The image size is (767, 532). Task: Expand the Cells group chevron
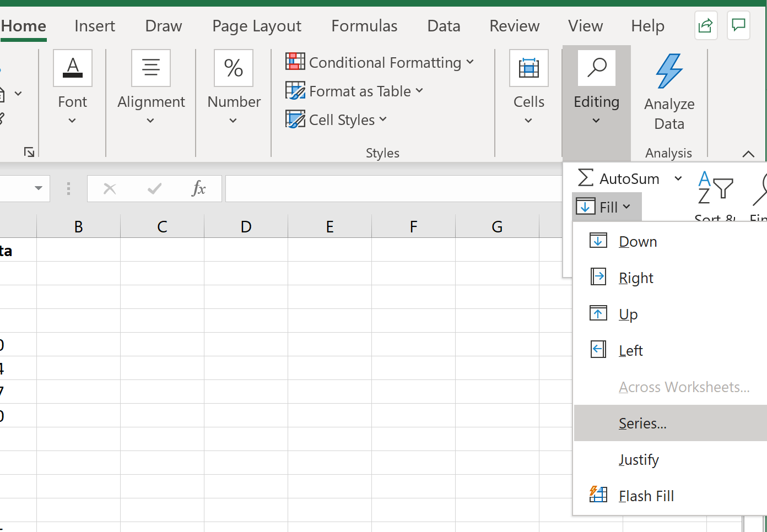tap(528, 121)
